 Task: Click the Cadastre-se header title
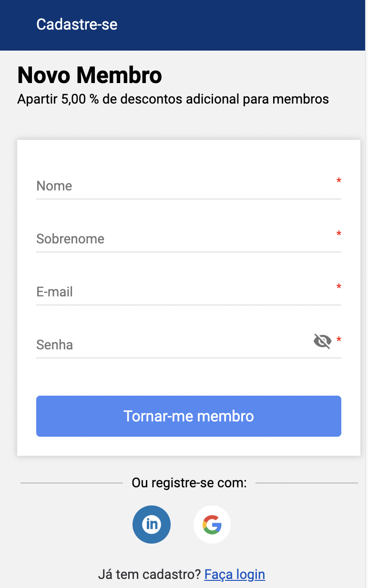tap(77, 24)
